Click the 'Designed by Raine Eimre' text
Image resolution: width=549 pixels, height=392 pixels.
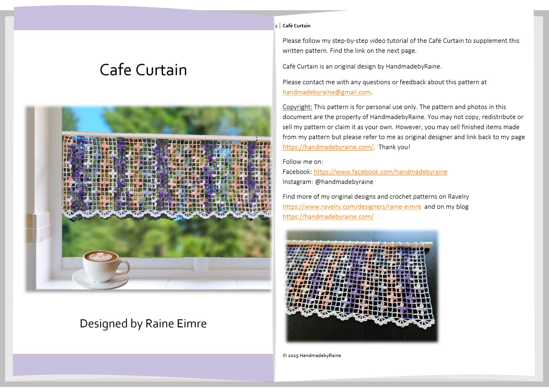143,324
